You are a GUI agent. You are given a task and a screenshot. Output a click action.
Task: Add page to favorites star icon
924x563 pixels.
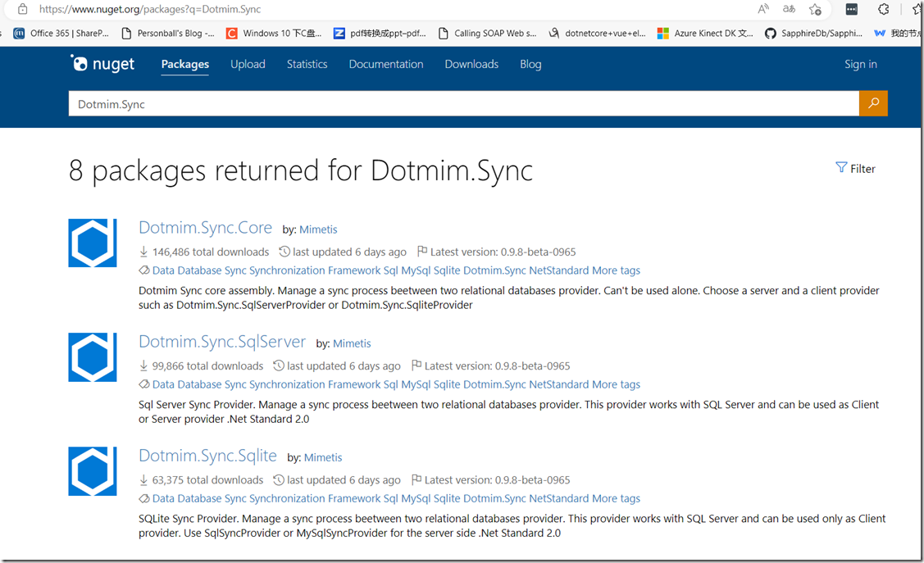click(815, 9)
